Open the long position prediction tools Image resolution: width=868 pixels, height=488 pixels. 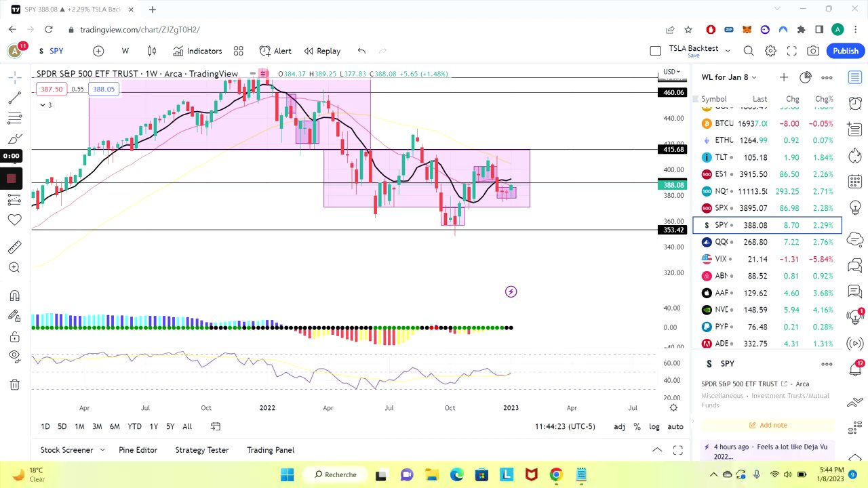tap(14, 200)
